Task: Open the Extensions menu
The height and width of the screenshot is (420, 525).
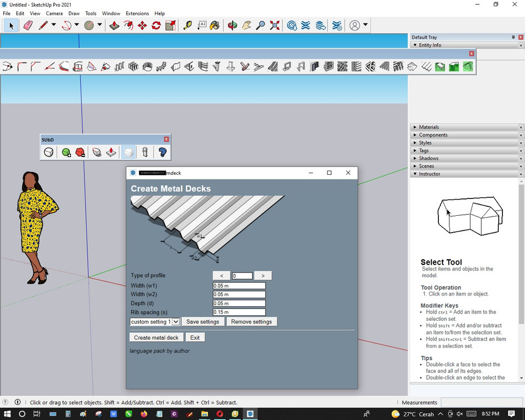Action: click(x=137, y=14)
